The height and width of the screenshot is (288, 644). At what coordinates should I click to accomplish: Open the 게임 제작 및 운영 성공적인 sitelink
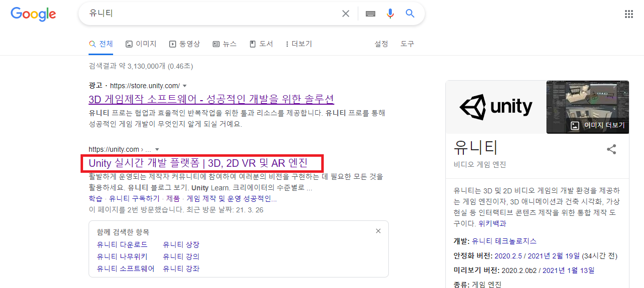pos(231,199)
